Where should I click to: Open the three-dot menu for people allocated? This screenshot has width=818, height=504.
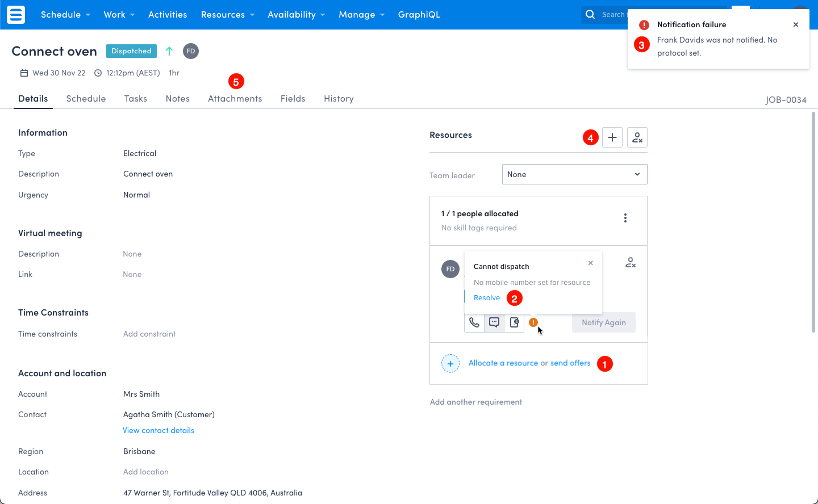pyautogui.click(x=625, y=218)
